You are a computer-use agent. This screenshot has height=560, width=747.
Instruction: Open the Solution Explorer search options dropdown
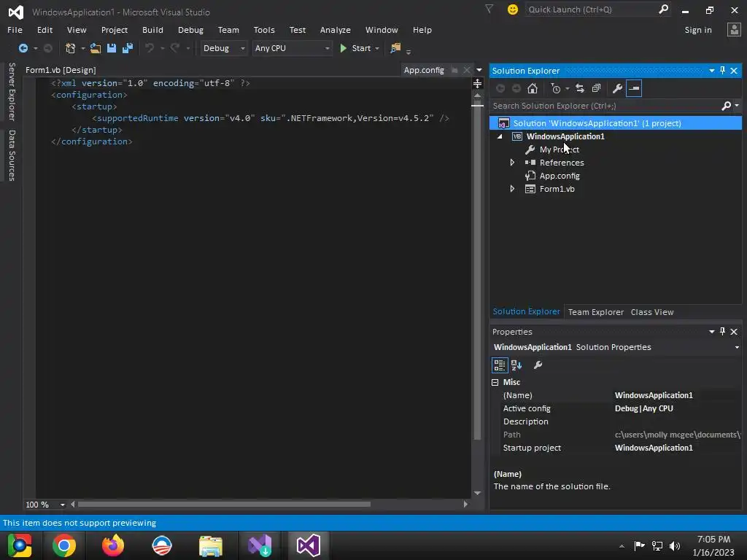(x=737, y=106)
